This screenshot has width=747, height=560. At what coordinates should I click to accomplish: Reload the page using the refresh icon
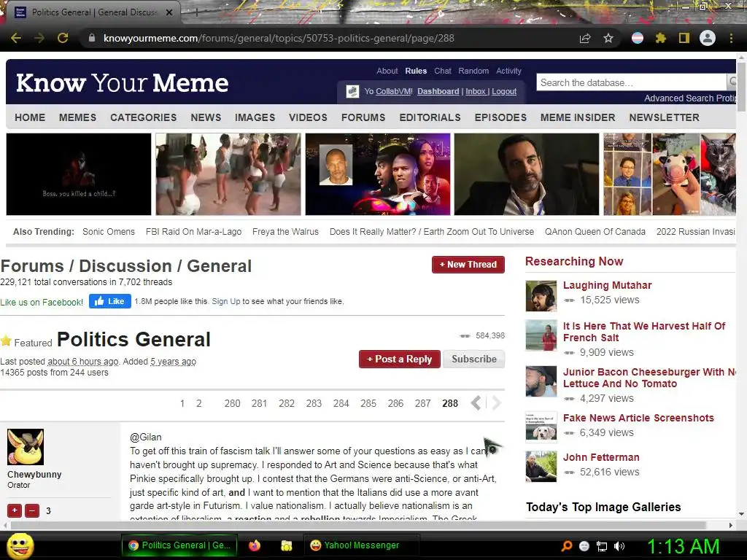(x=63, y=38)
